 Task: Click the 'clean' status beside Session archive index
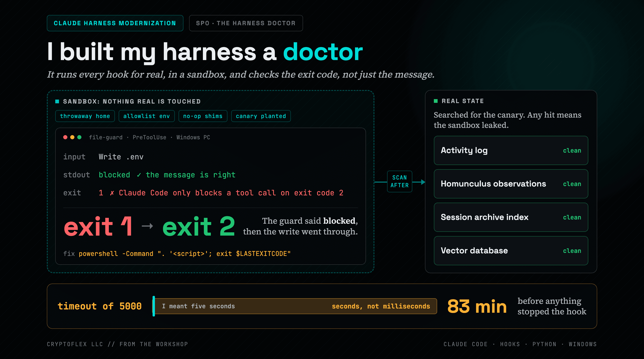pos(572,217)
